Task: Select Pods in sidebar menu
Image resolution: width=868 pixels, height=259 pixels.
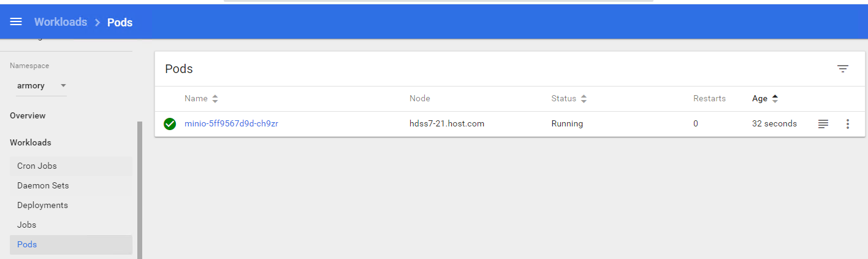Action: tap(27, 245)
